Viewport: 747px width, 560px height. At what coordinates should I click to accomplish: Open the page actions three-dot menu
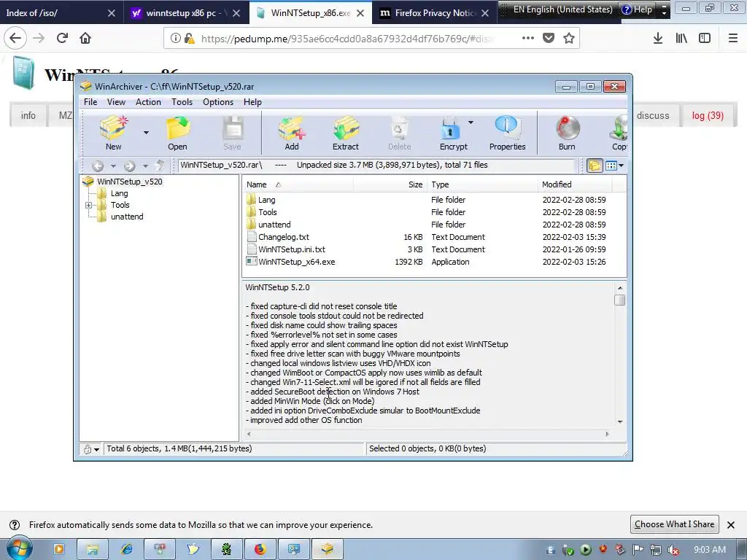(x=528, y=38)
